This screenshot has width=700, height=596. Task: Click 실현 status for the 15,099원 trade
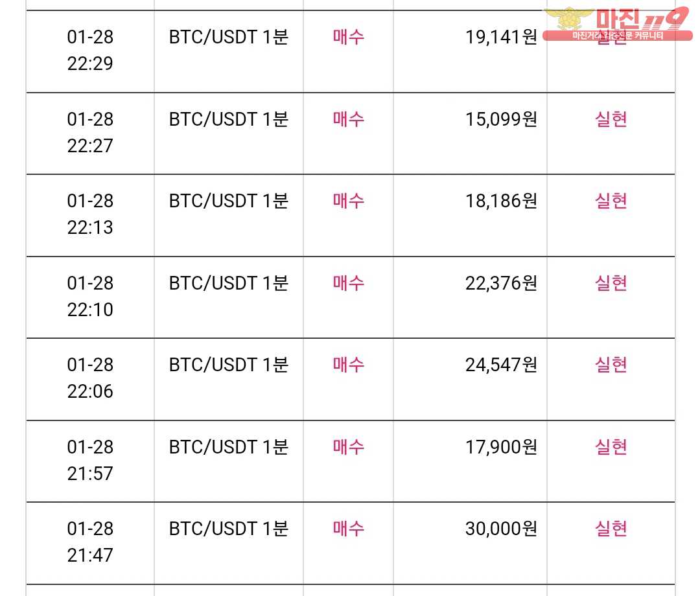(611, 119)
